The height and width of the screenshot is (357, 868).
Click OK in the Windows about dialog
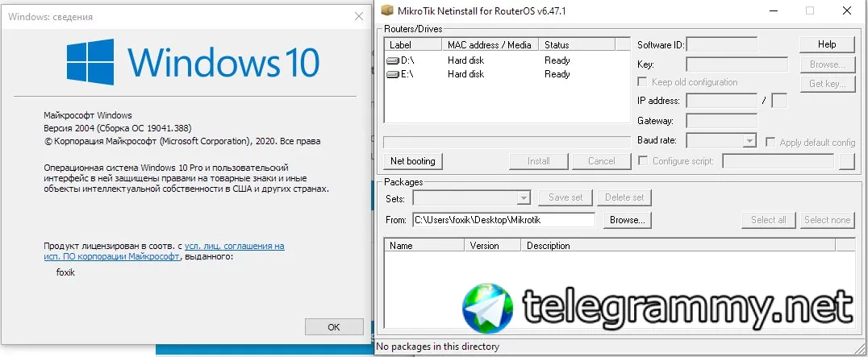tap(334, 326)
